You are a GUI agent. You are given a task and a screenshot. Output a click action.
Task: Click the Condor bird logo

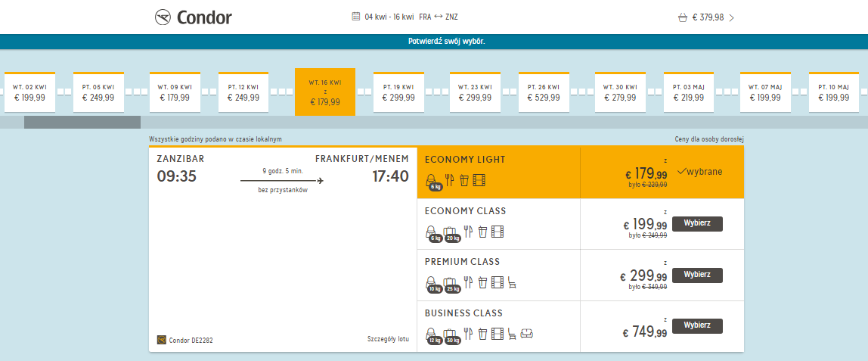coord(163,17)
